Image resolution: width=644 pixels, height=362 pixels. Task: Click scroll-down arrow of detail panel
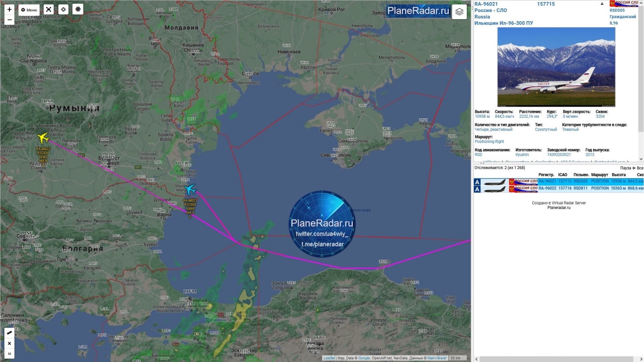coord(641,158)
